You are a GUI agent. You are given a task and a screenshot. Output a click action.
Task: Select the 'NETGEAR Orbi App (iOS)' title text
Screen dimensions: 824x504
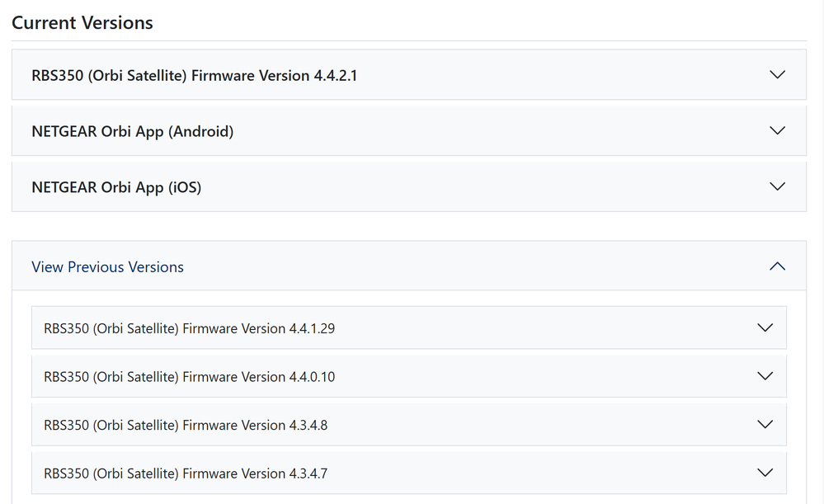pyautogui.click(x=116, y=187)
